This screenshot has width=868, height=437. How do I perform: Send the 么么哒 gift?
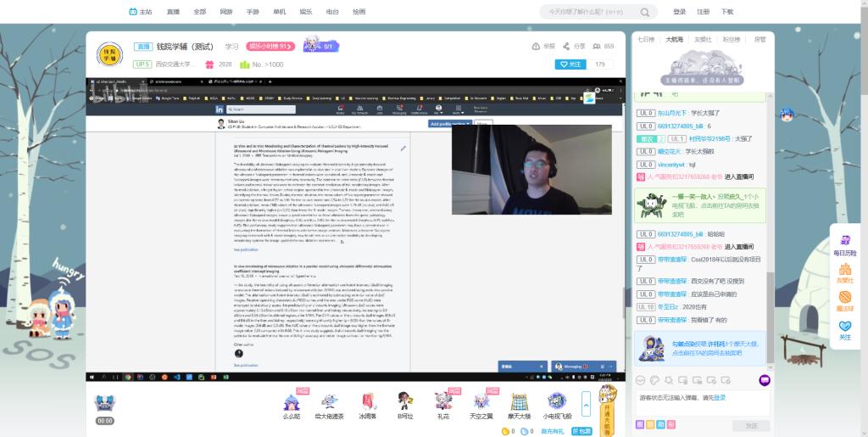coord(292,404)
